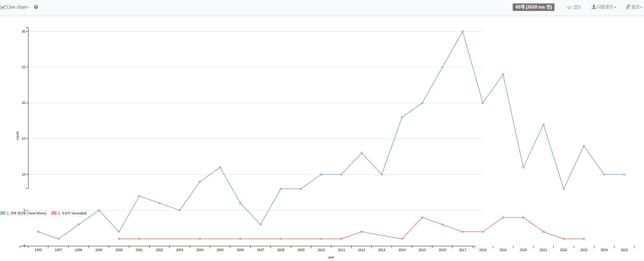Click the 2022 Total Works data point
Image resolution: width=644 pixels, height=261 pixels.
[564, 189]
